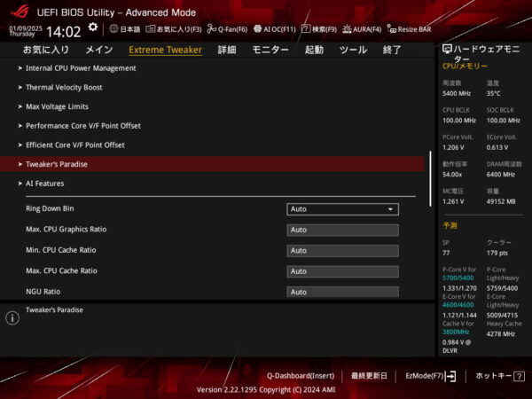The height and width of the screenshot is (399, 532).
Task: Click the EzMode(F7) button
Action: coord(430,376)
